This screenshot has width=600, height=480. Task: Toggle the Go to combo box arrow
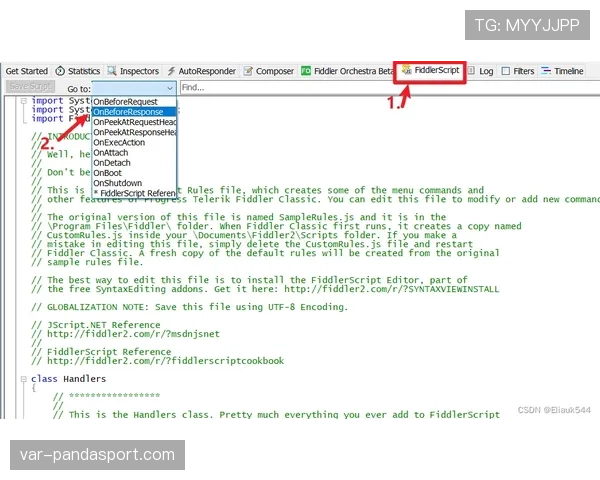coord(170,88)
